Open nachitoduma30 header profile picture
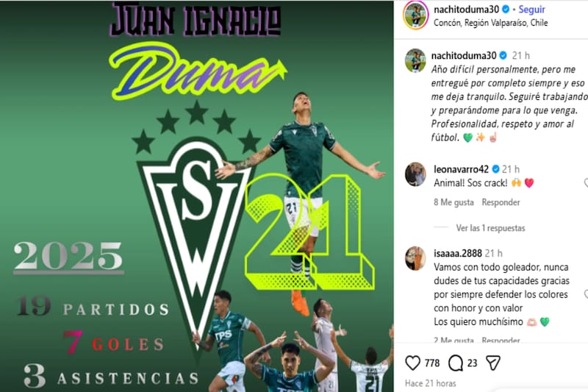This screenshot has height=392, width=588. coord(415,15)
